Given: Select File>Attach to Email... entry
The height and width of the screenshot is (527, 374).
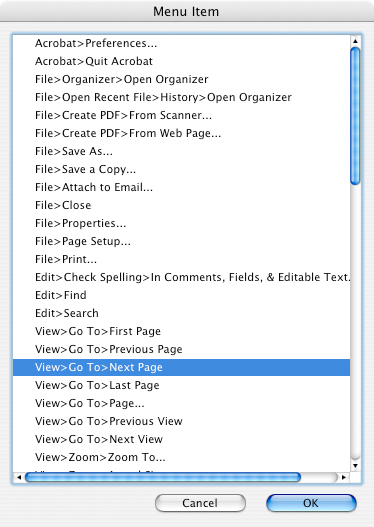Looking at the screenshot, I should [181, 187].
